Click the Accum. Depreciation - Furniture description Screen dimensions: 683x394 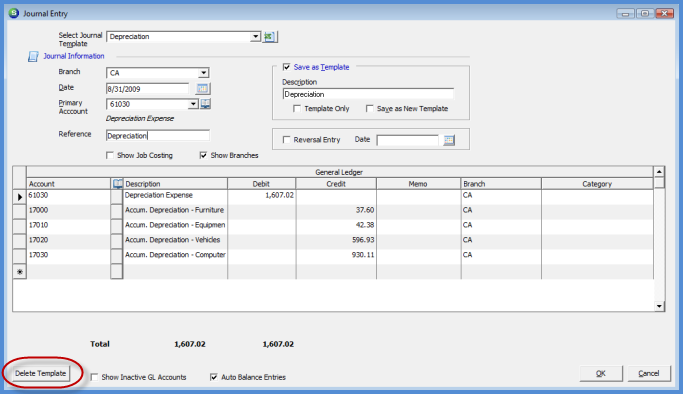coord(176,211)
